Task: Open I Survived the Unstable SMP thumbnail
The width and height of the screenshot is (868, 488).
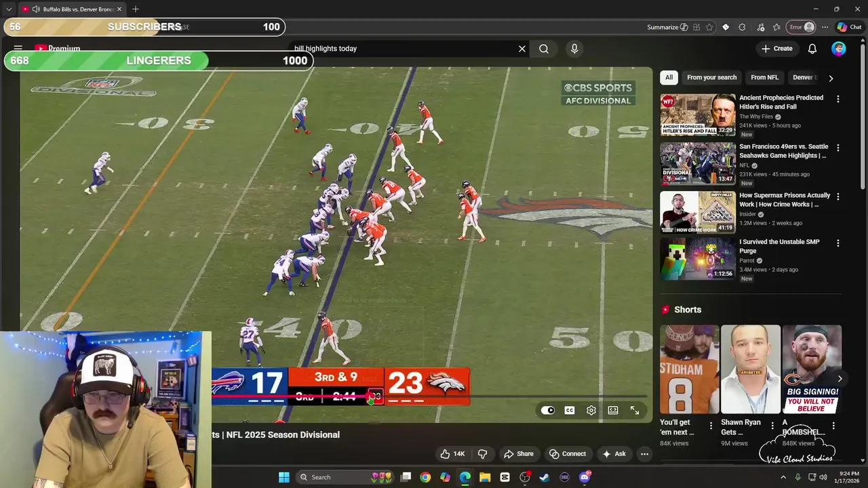Action: coord(698,259)
